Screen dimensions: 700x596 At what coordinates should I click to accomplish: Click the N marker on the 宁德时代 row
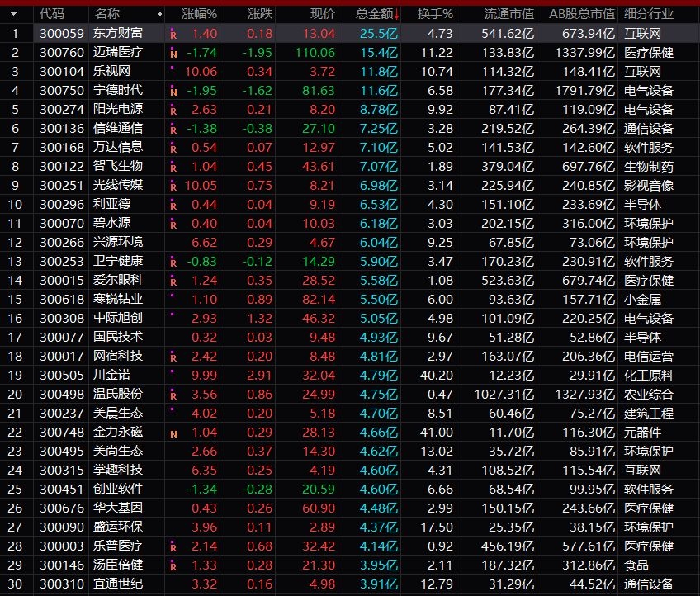(173, 92)
